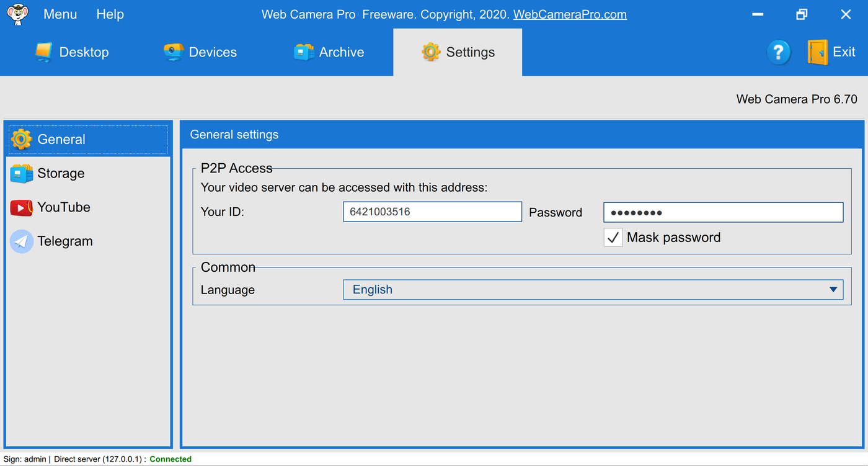
Task: Click the General gear icon in sidebar
Action: coord(21,140)
